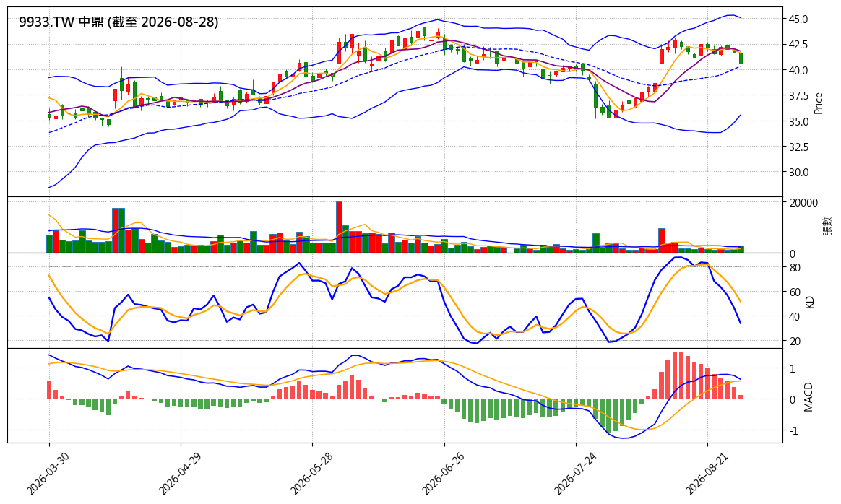Viewport: 841px width, 504px height.
Task: Click the 20 value on KD axis
Action: [794, 342]
